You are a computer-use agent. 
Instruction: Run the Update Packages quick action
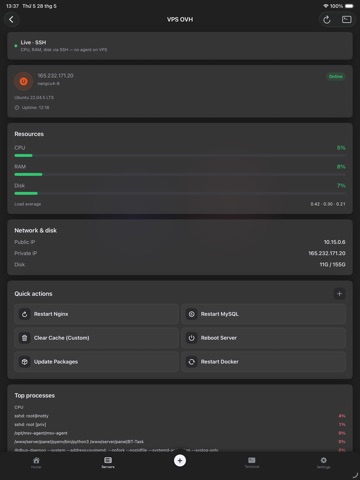[97, 362]
